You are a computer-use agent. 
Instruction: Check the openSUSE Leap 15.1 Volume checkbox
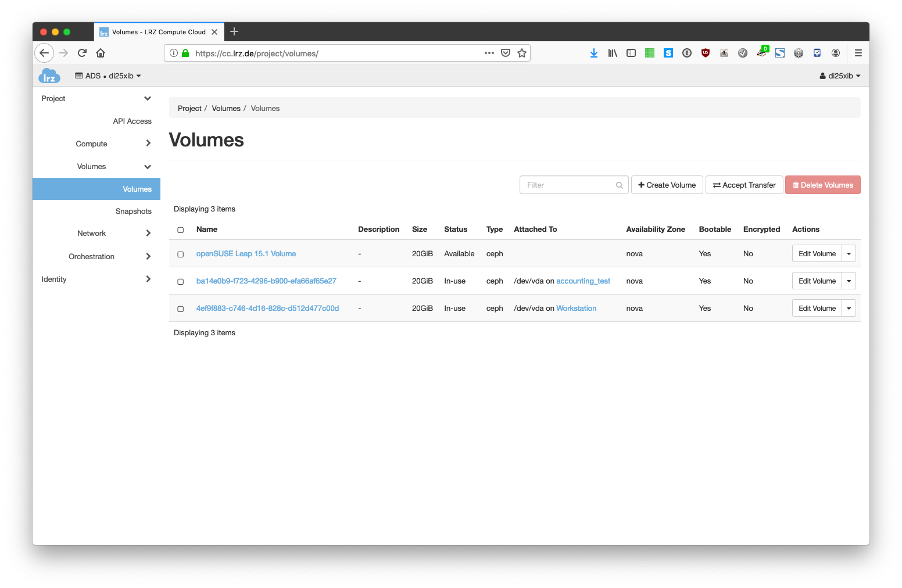[181, 254]
